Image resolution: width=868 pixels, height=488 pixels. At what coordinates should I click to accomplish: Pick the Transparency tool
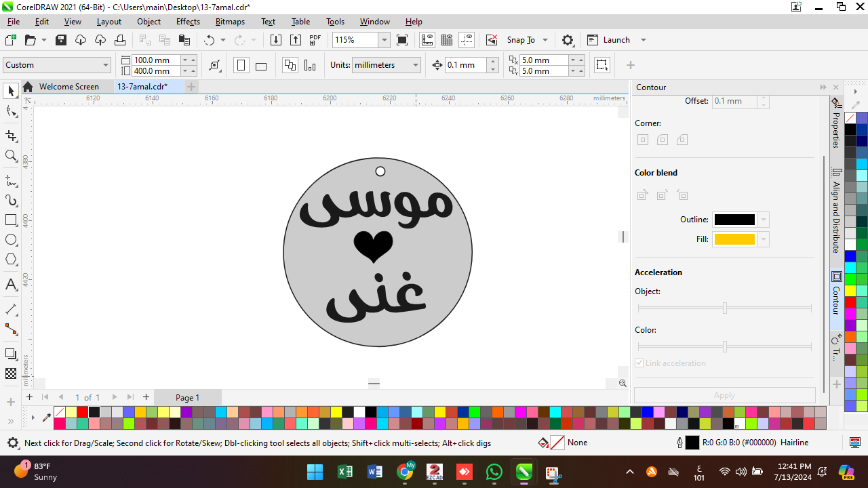coord(11,373)
